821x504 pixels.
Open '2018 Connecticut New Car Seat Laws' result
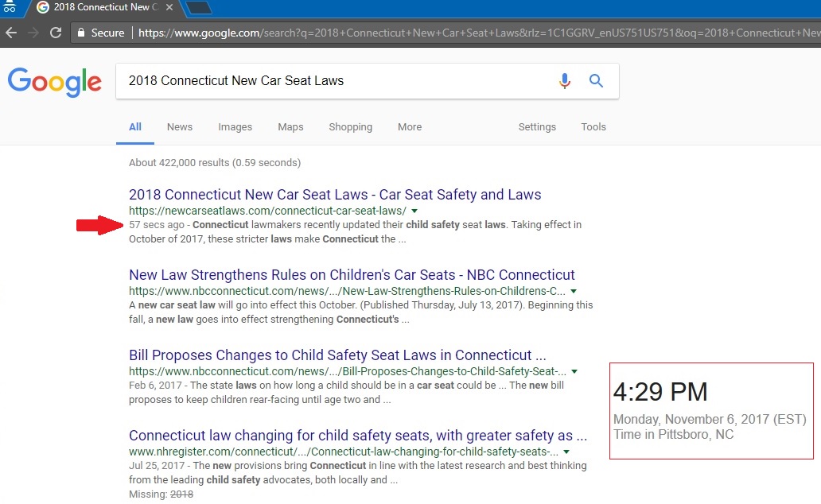[x=335, y=194]
